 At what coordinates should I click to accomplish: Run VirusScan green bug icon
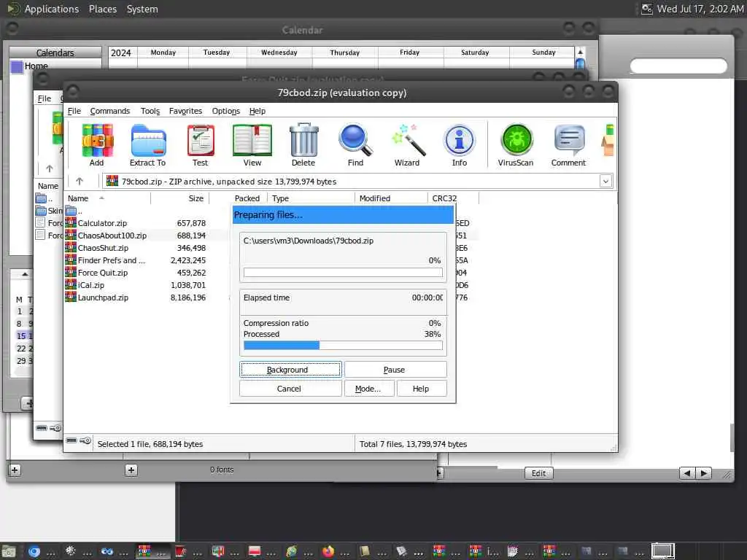(x=516, y=140)
